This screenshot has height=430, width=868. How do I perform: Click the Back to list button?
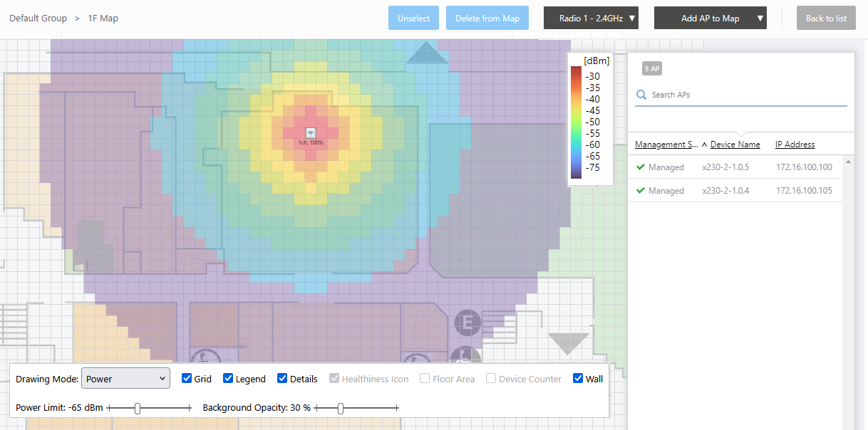[826, 19]
